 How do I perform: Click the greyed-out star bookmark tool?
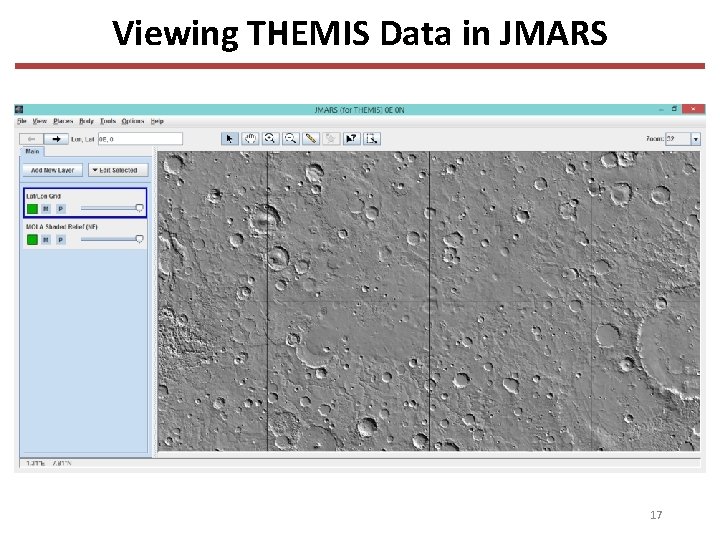331,139
